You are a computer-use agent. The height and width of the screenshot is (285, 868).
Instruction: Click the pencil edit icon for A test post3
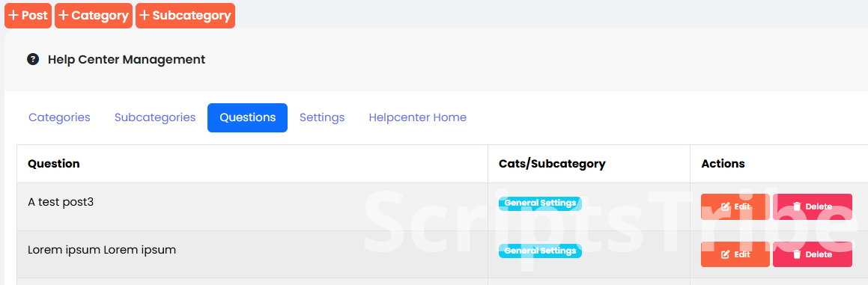click(x=725, y=206)
